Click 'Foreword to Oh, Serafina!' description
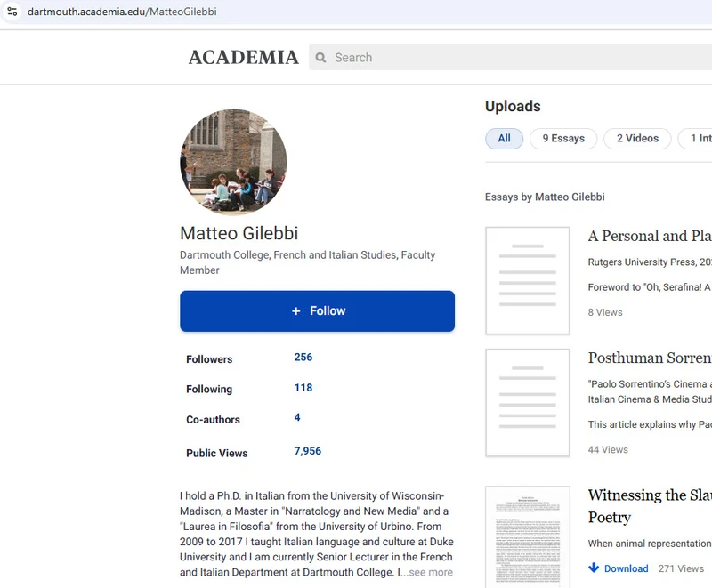712x588 pixels. [x=650, y=287]
